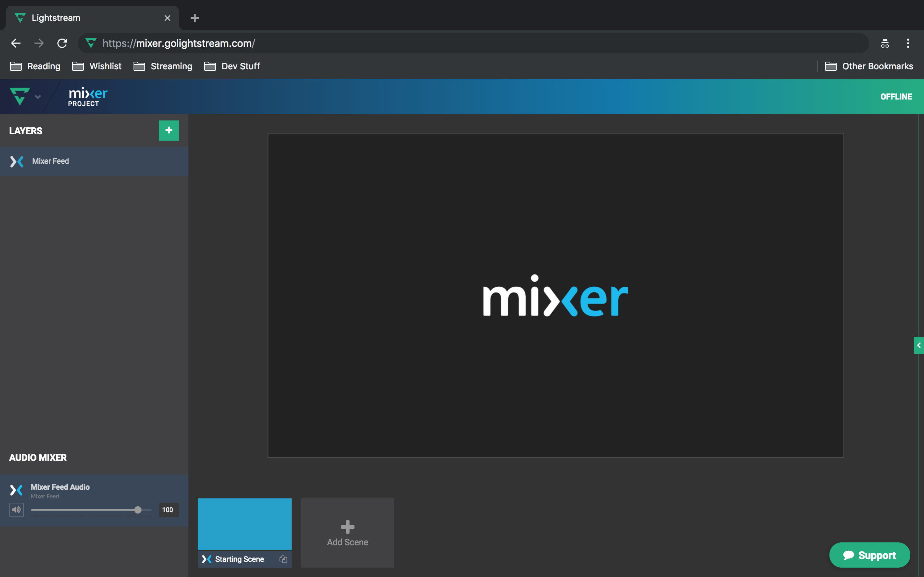
Task: Click the OFFLINE status indicator
Action: coord(895,96)
